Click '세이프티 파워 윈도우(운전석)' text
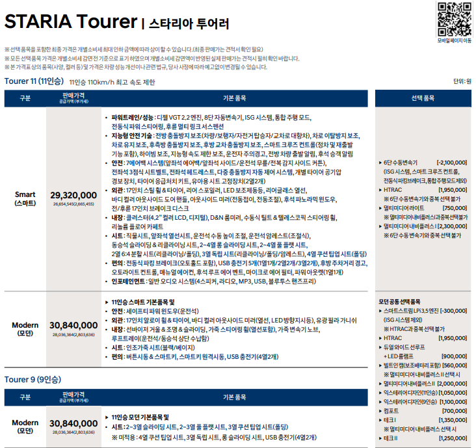Image resolution: width=476 pixels, height=448 pixels. [x=163, y=311]
